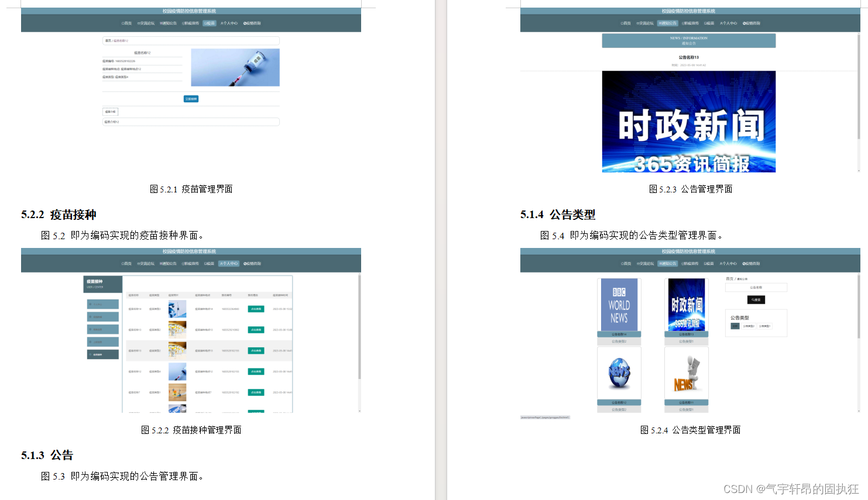868x500 pixels.
Task: Select 个人中心 nav item in figure 5.2.2 screenshot
Action: 229,264
